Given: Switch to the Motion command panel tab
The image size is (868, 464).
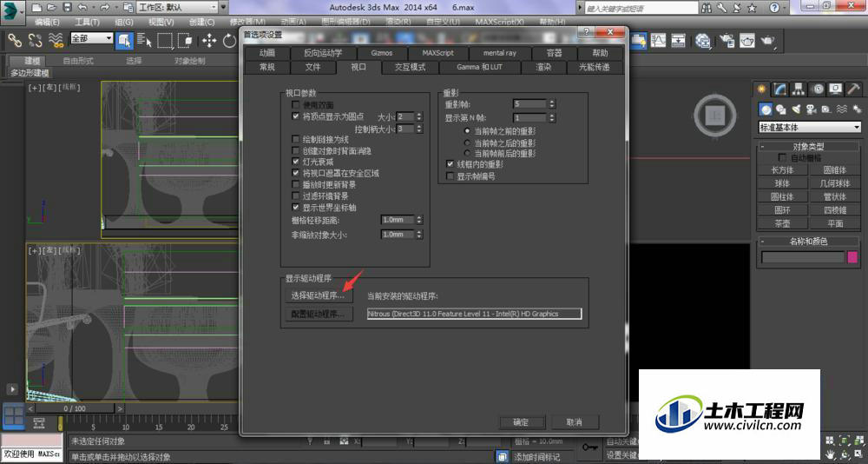Looking at the screenshot, I should tap(817, 89).
